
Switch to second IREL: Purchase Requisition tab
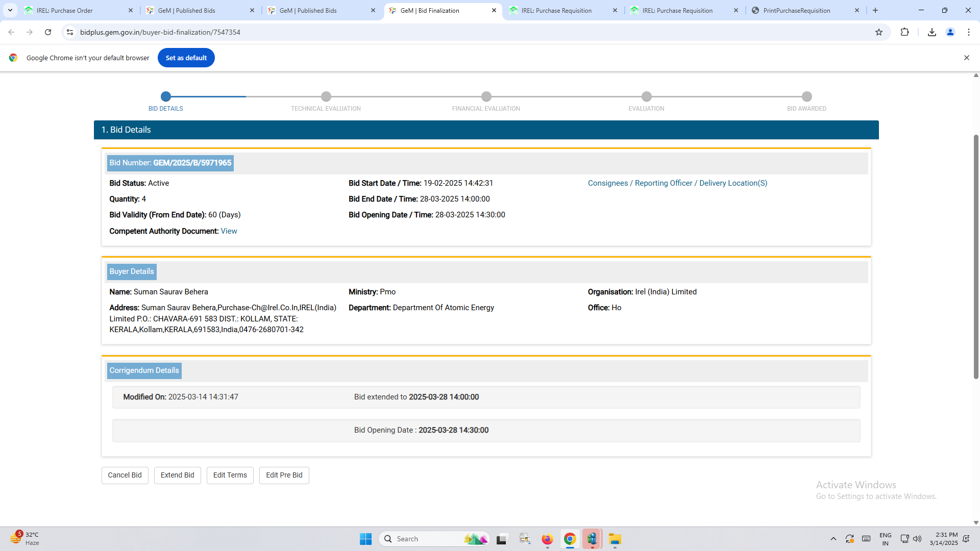pos(684,10)
